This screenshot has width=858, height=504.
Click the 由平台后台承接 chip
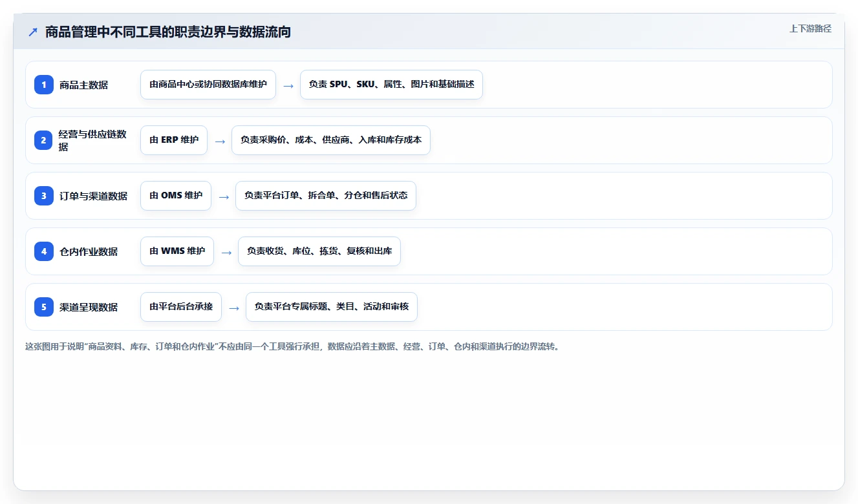pos(181,307)
